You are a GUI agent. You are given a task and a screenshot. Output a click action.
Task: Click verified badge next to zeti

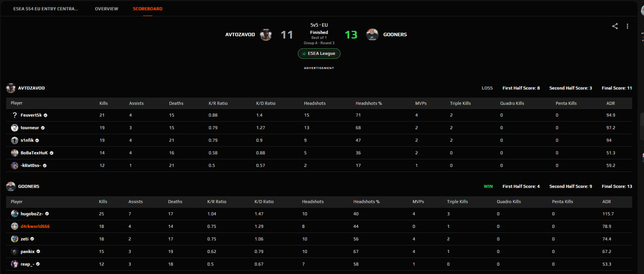pyautogui.click(x=32, y=239)
